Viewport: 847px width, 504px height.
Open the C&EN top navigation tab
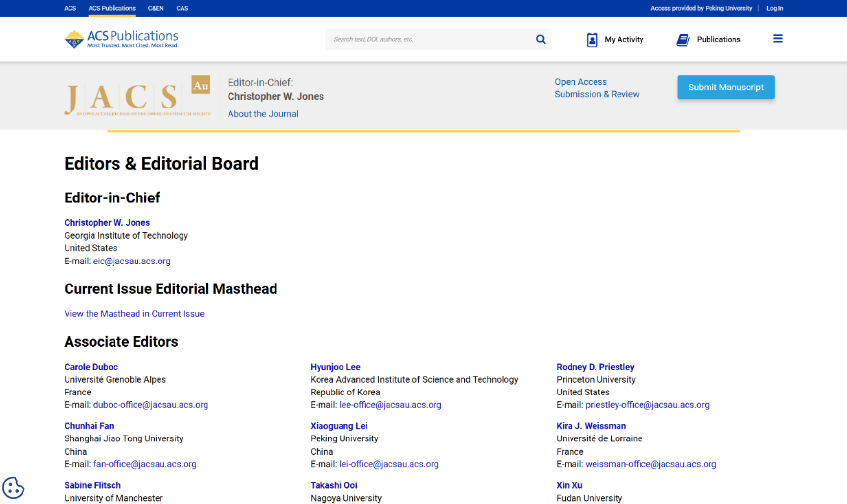click(156, 8)
